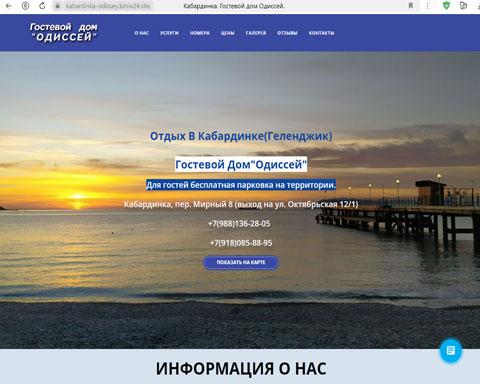Click the Гостевой дом Одиссей logo

[64, 32]
